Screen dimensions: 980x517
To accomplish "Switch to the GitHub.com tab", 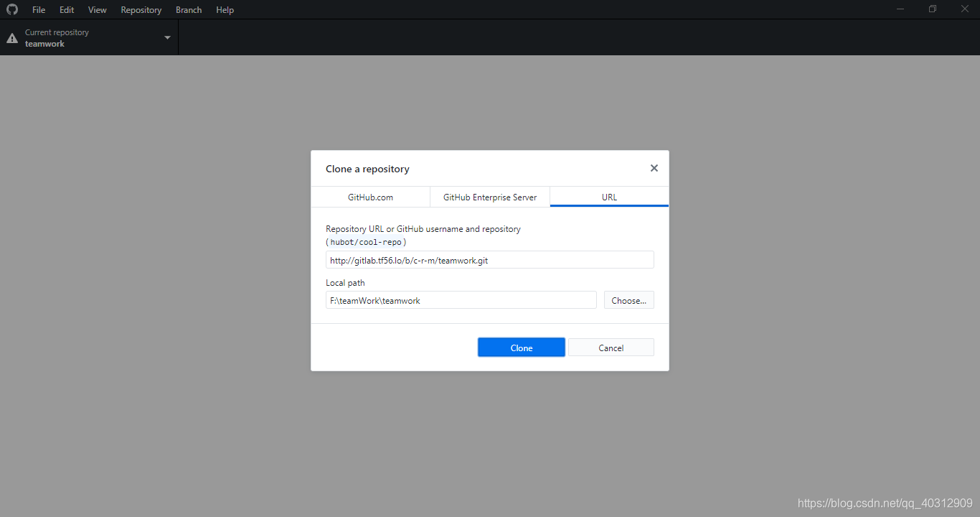I will coord(370,197).
